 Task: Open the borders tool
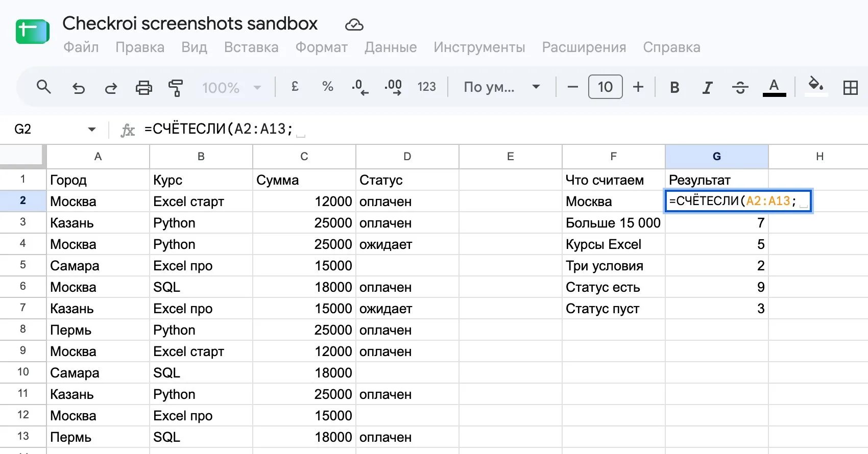coord(850,88)
